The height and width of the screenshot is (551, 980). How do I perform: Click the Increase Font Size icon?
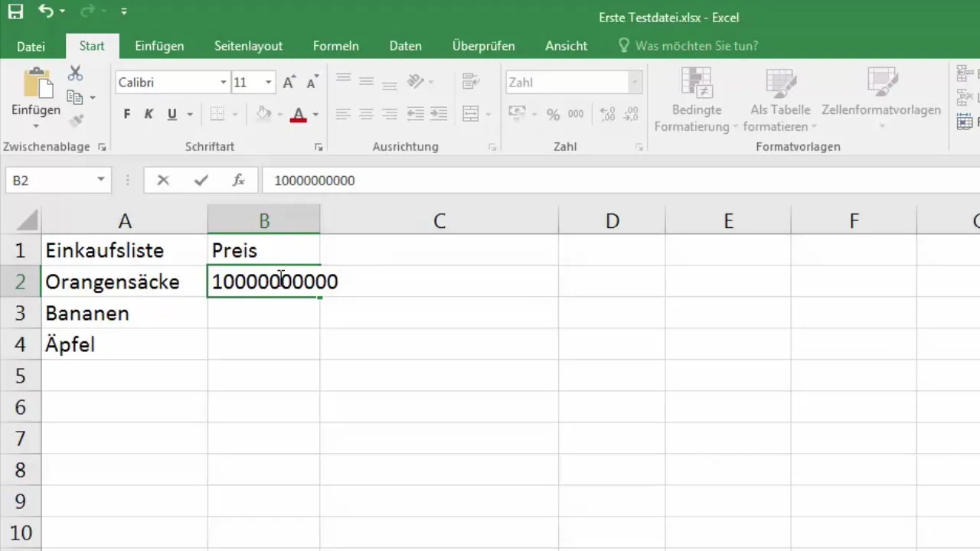289,83
